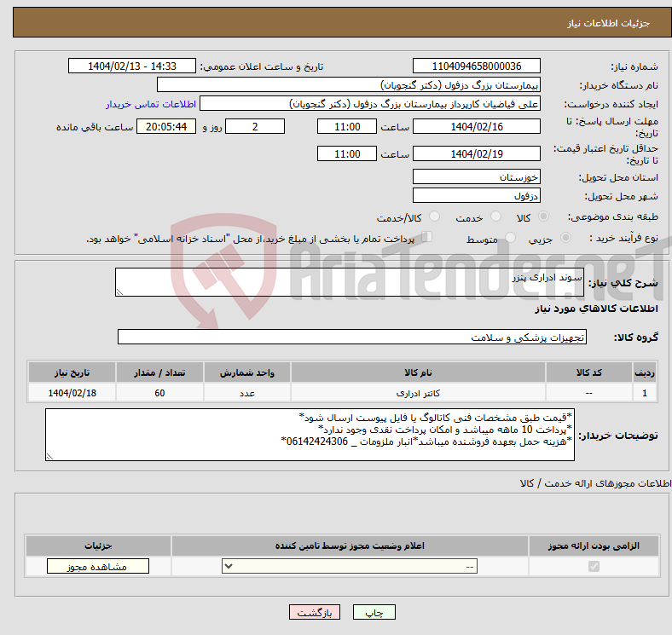Click the page title جزئیات اطلاعات نیاز
Image resolution: width=672 pixels, height=635 pixels.
pos(608,23)
